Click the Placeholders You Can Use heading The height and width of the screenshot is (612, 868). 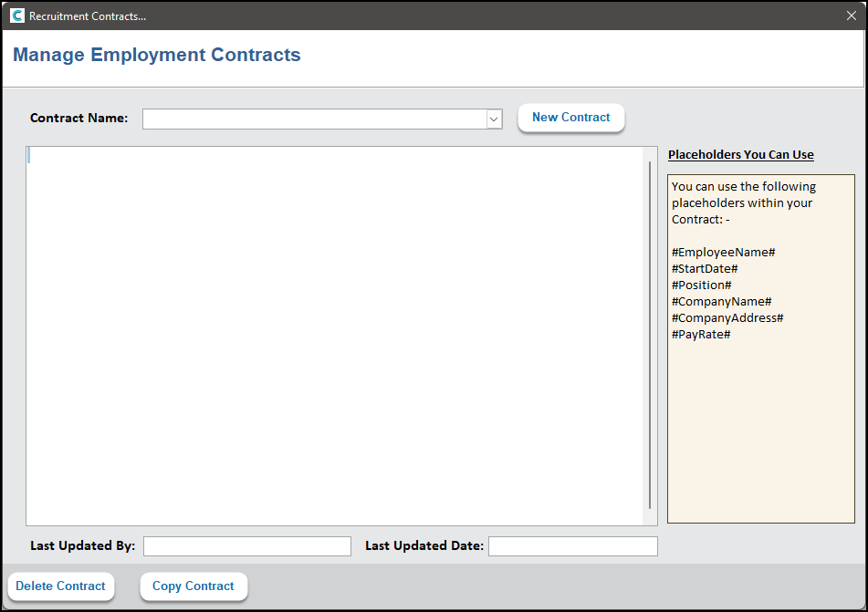click(x=740, y=154)
